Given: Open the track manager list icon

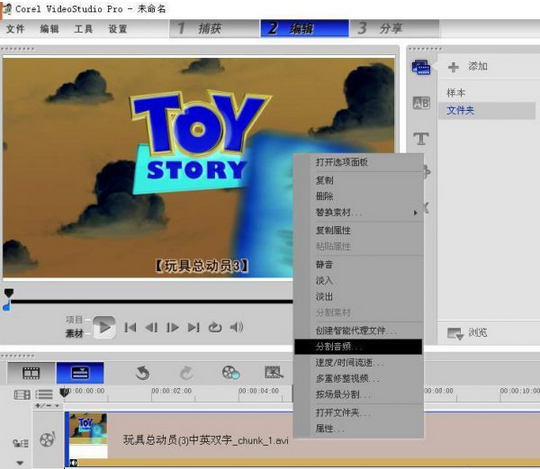Looking at the screenshot, I should (x=44, y=395).
